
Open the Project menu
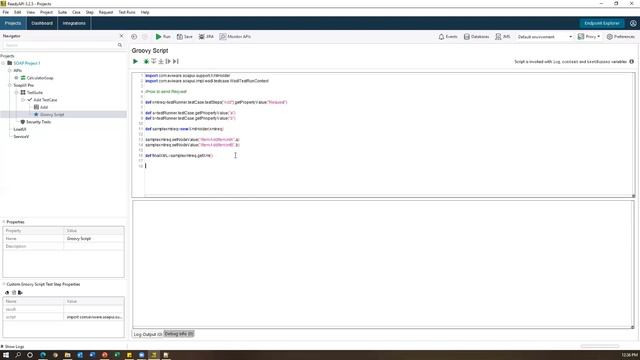(46, 12)
